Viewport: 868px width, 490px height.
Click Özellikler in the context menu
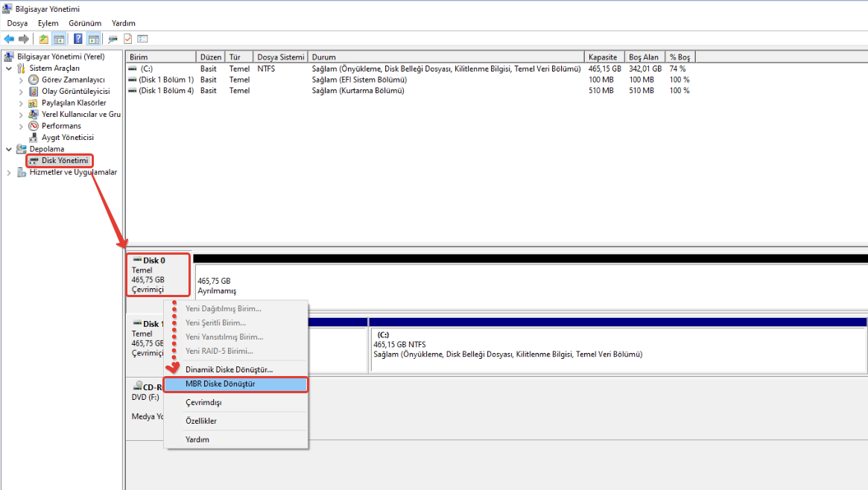[x=200, y=421]
